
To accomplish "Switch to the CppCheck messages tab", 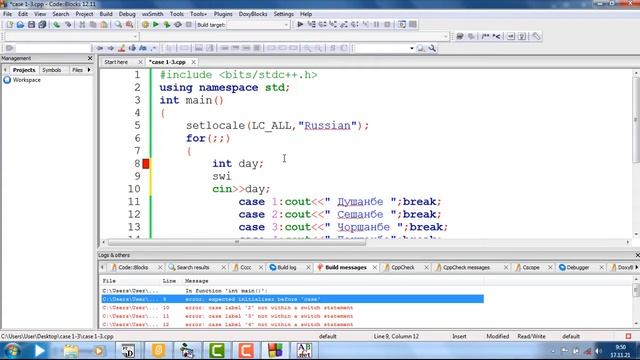I will (x=466, y=268).
